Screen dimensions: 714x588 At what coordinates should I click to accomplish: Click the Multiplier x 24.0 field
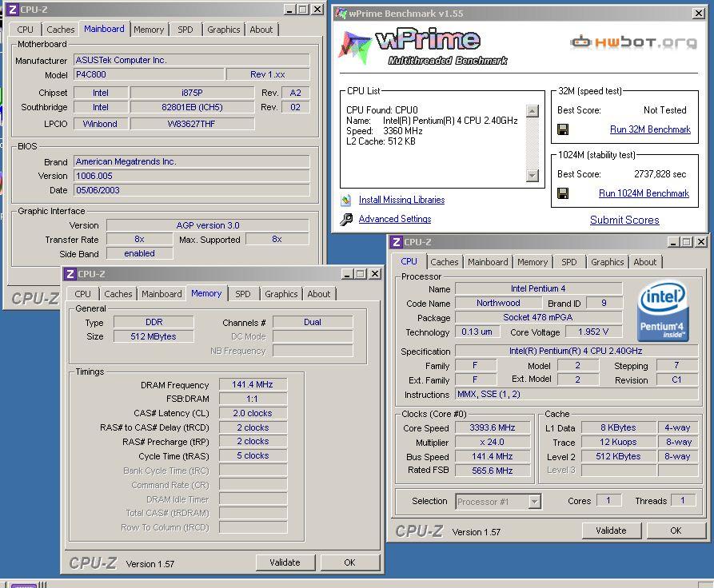[x=493, y=442]
